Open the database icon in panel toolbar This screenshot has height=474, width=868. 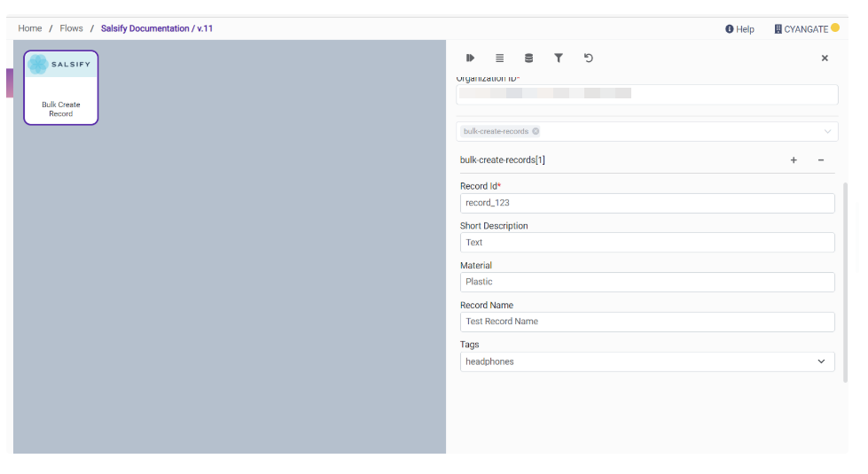pyautogui.click(x=529, y=58)
